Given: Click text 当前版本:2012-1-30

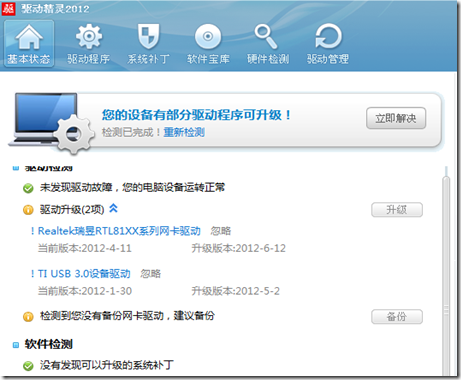Looking at the screenshot, I should point(85,291).
